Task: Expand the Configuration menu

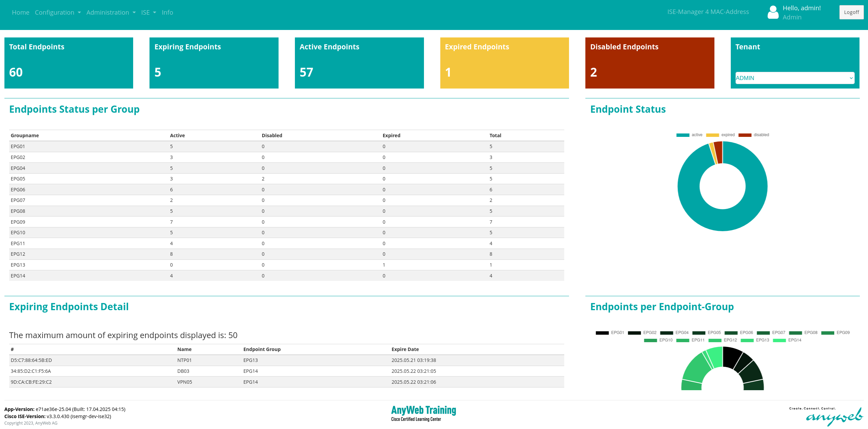Action: pos(58,13)
